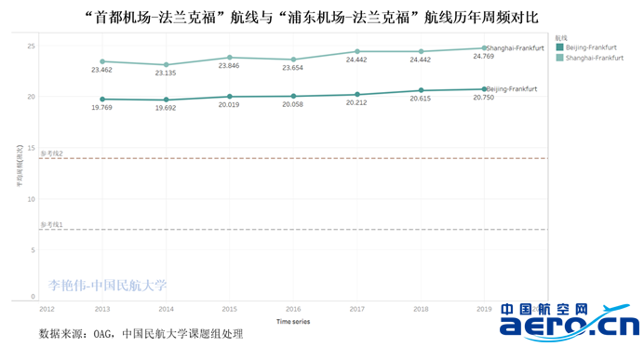The height and width of the screenshot is (347, 644).
Task: Select the Beijing-Frankfurt legend label
Action: [x=591, y=47]
